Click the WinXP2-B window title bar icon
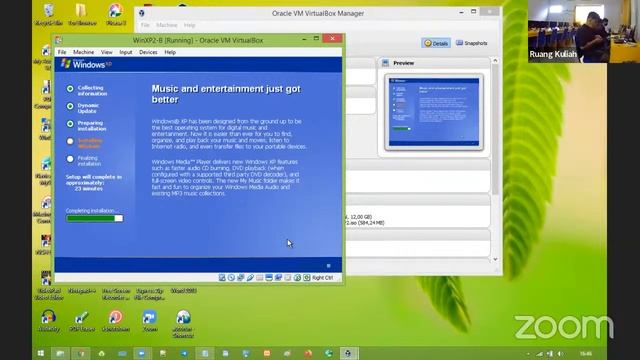Image resolution: width=640 pixels, height=360 pixels. 59,40
